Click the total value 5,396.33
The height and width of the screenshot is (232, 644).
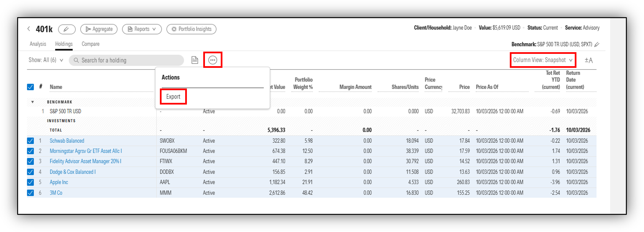pos(276,130)
